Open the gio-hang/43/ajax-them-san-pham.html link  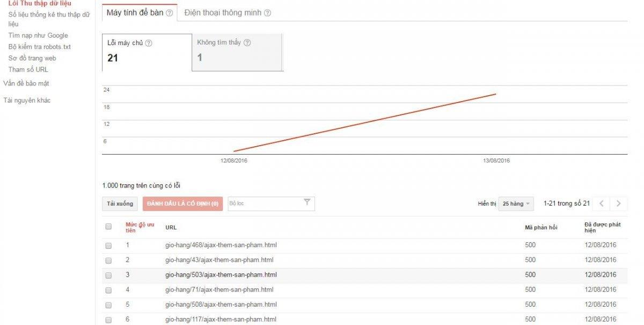[219, 260]
